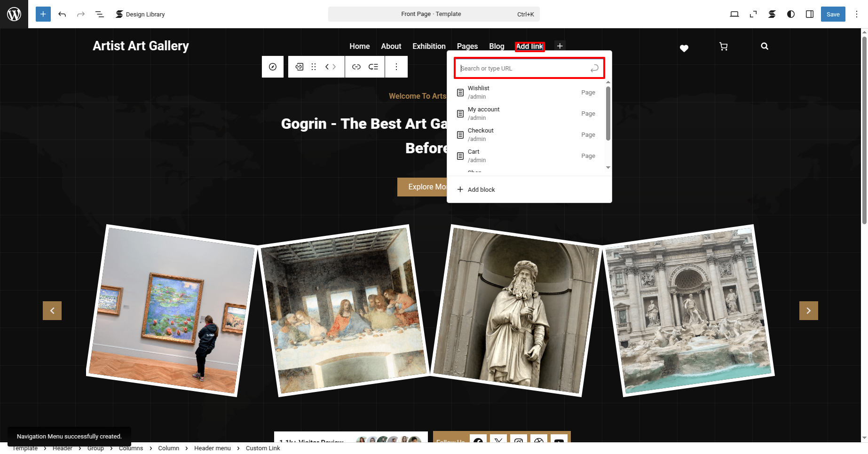Image resolution: width=868 pixels, height=454 pixels.
Task: Click the Custom Link block type icon
Action: tap(300, 67)
